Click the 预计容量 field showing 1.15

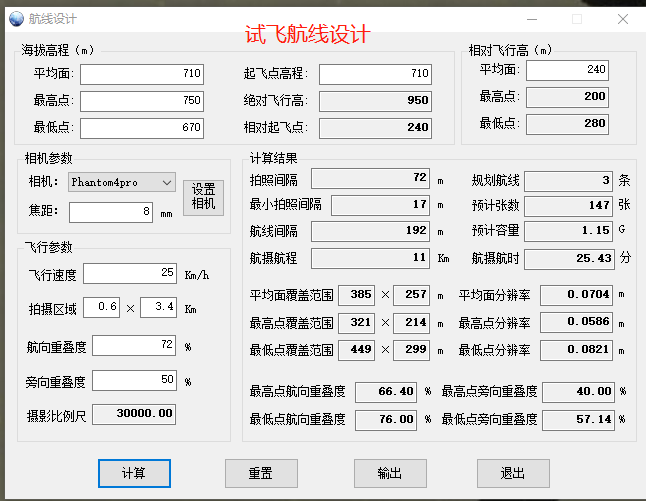coord(569,231)
